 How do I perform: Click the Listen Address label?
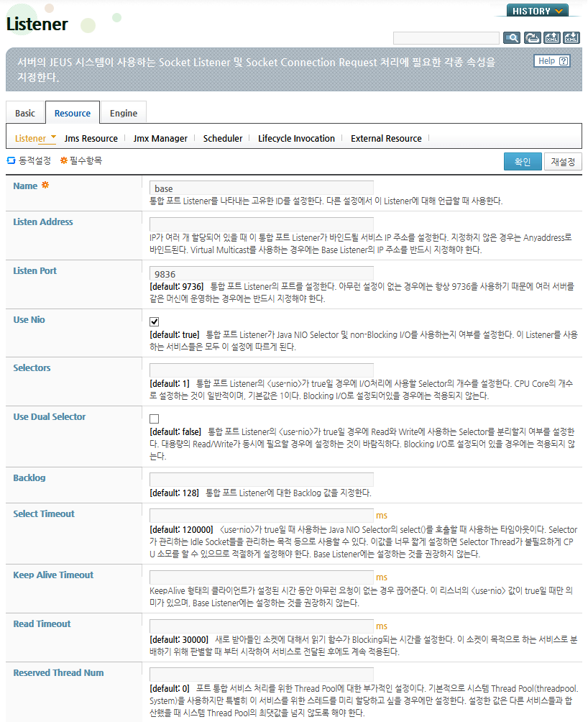43,222
